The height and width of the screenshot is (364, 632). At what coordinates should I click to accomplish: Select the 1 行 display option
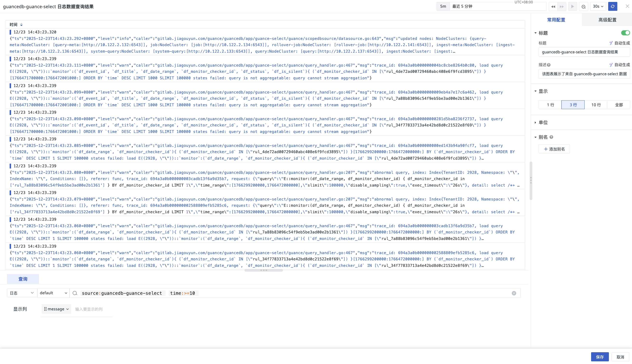click(550, 105)
